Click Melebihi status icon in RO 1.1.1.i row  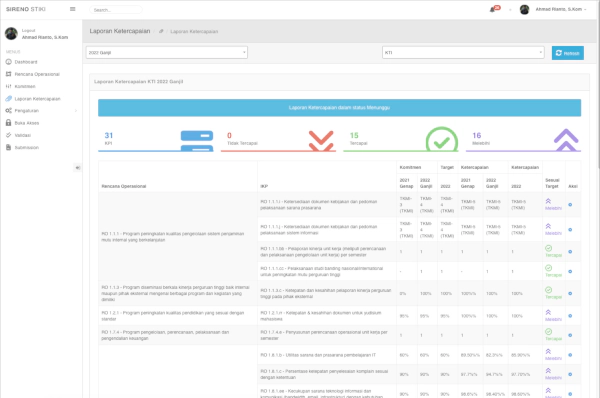[x=548, y=201]
